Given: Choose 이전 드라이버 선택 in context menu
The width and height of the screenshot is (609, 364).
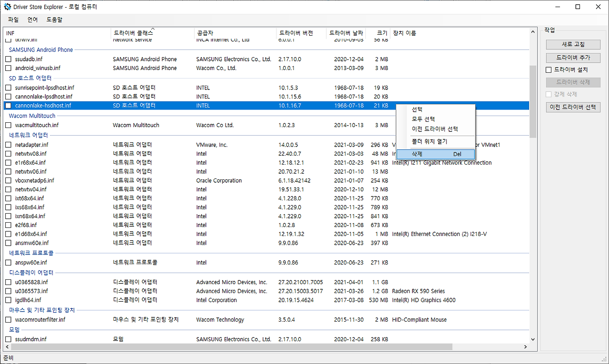Looking at the screenshot, I should pos(436,129).
